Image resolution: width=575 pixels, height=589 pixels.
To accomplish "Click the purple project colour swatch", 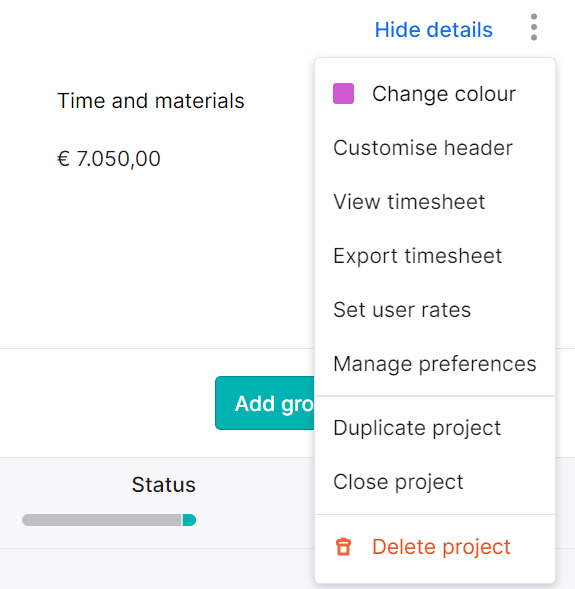I will click(x=343, y=94).
